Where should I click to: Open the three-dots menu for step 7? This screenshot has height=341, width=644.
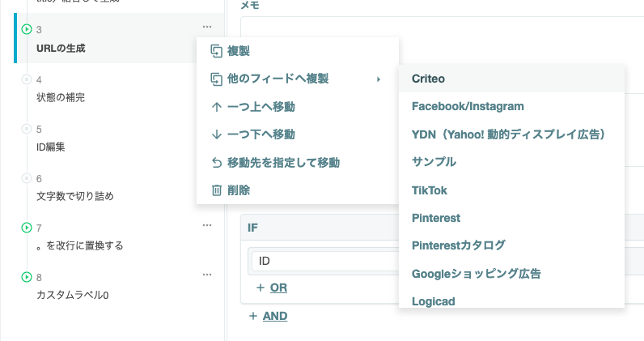click(x=207, y=225)
